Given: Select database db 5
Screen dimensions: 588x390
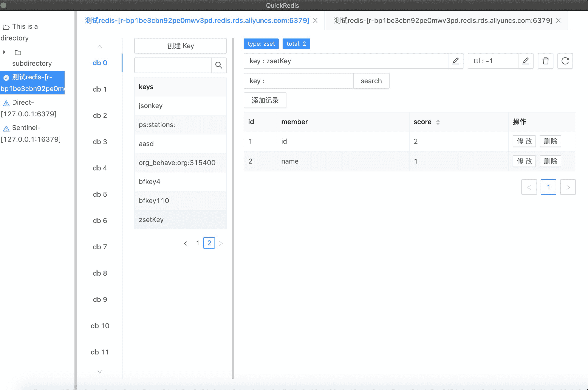Looking at the screenshot, I should coord(100,194).
